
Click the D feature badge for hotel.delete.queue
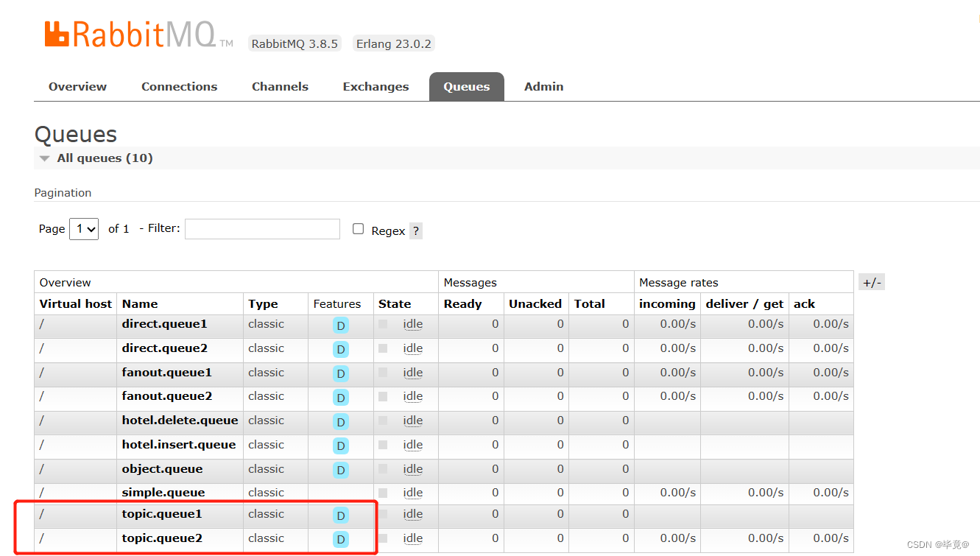click(x=341, y=422)
